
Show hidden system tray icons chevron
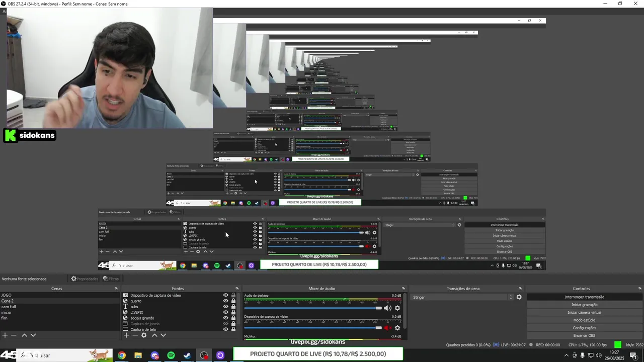click(x=567, y=355)
